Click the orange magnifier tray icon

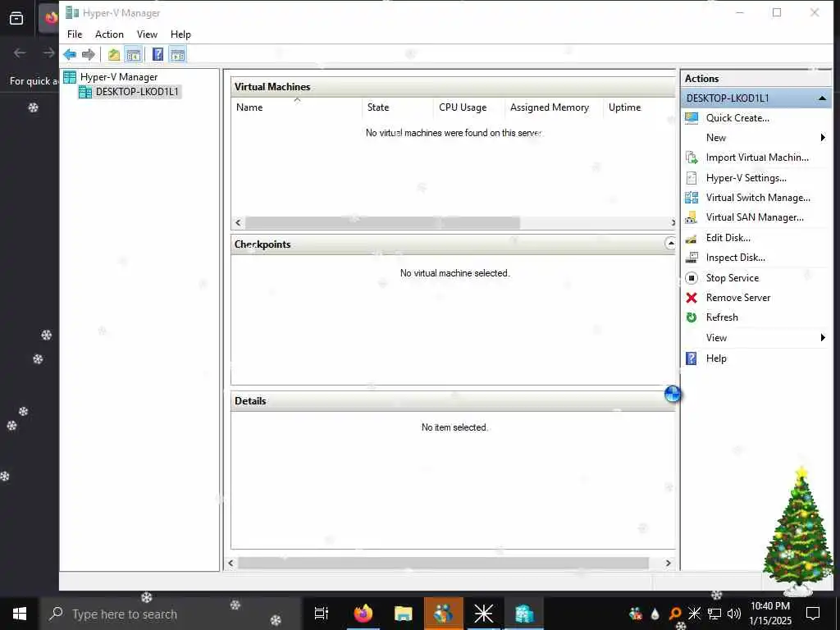[x=675, y=614]
